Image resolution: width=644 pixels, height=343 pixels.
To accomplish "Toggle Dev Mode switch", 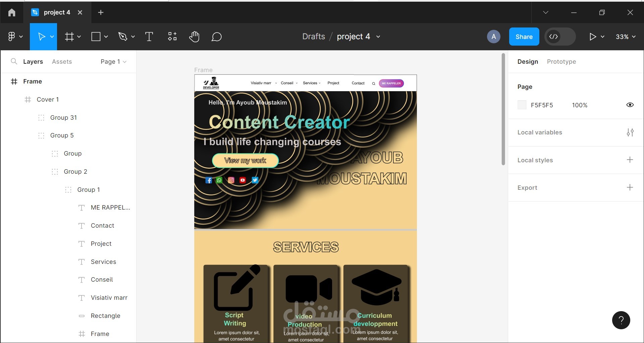I will pyautogui.click(x=560, y=37).
